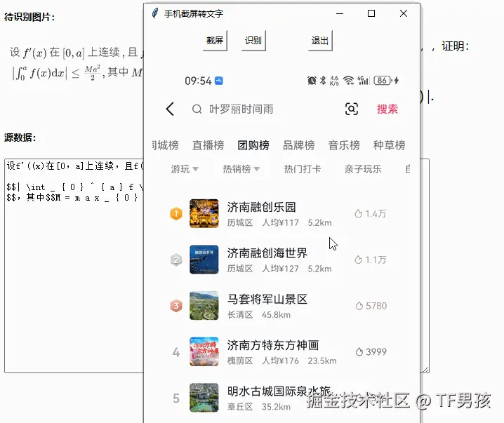The height and width of the screenshot is (423, 504).
Task: Click the 45.8km distance text
Action: click(x=276, y=315)
